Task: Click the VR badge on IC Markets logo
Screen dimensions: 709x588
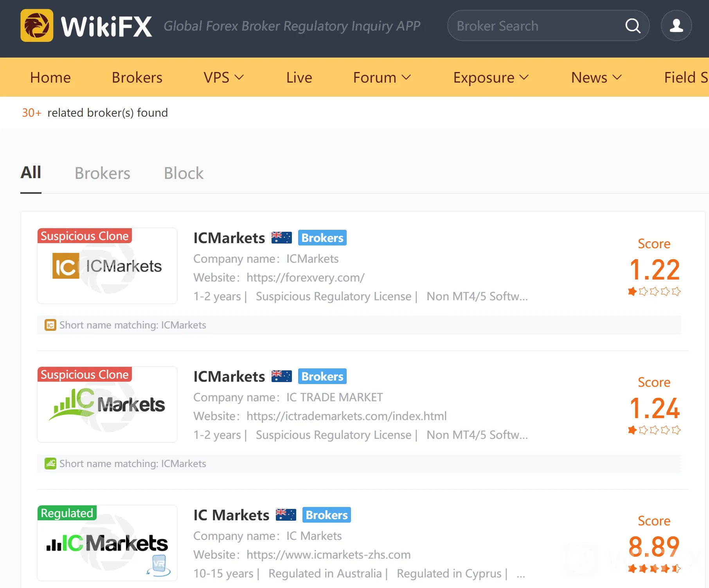Action: [x=159, y=565]
